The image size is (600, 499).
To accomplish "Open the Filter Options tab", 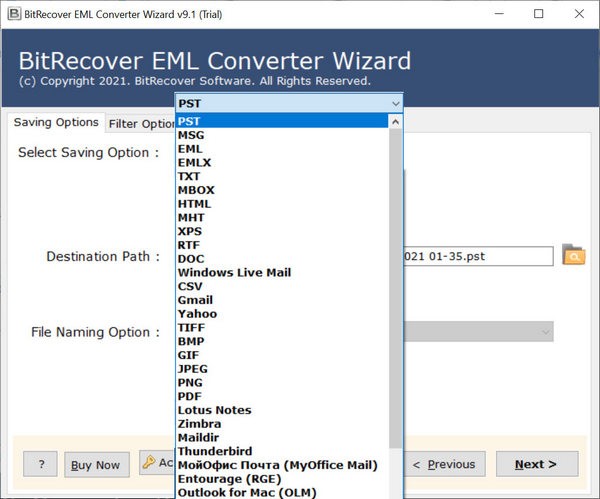I will (x=141, y=124).
